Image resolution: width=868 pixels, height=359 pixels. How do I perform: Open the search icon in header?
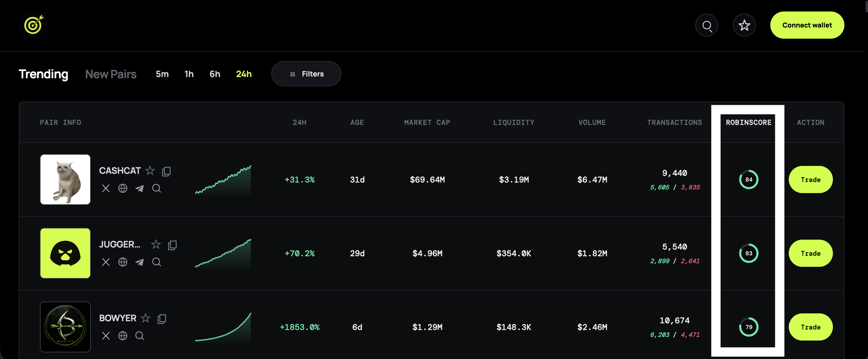706,25
